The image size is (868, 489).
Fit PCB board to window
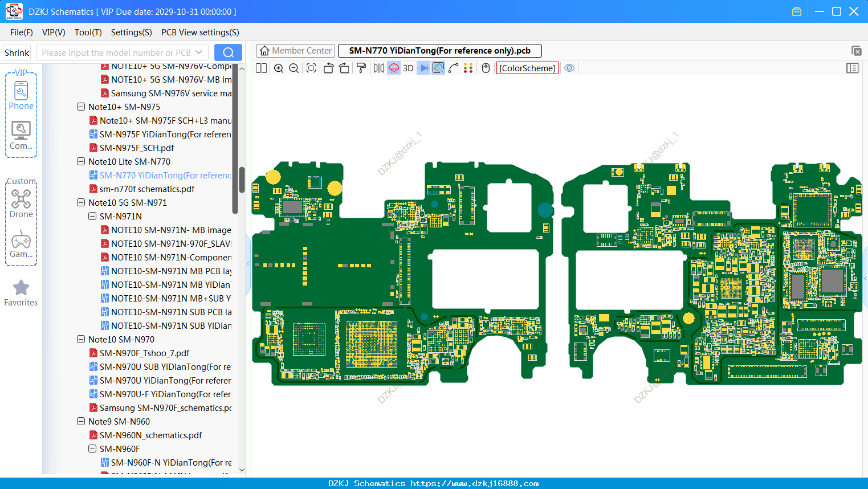pos(311,68)
